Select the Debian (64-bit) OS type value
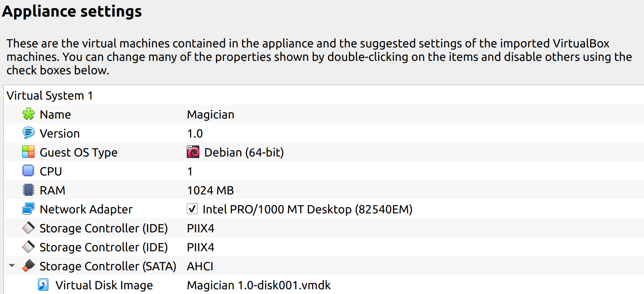This screenshot has height=294, width=644. point(244,153)
